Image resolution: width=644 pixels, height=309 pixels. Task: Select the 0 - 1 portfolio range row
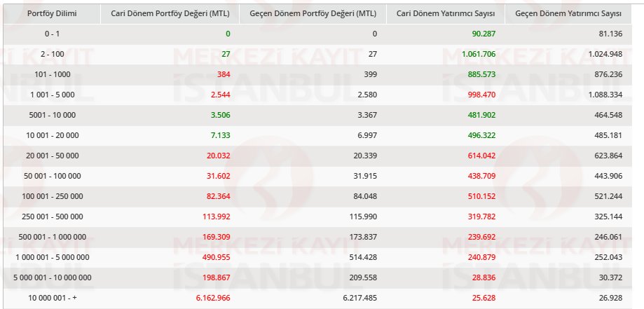pyautogui.click(x=317, y=34)
